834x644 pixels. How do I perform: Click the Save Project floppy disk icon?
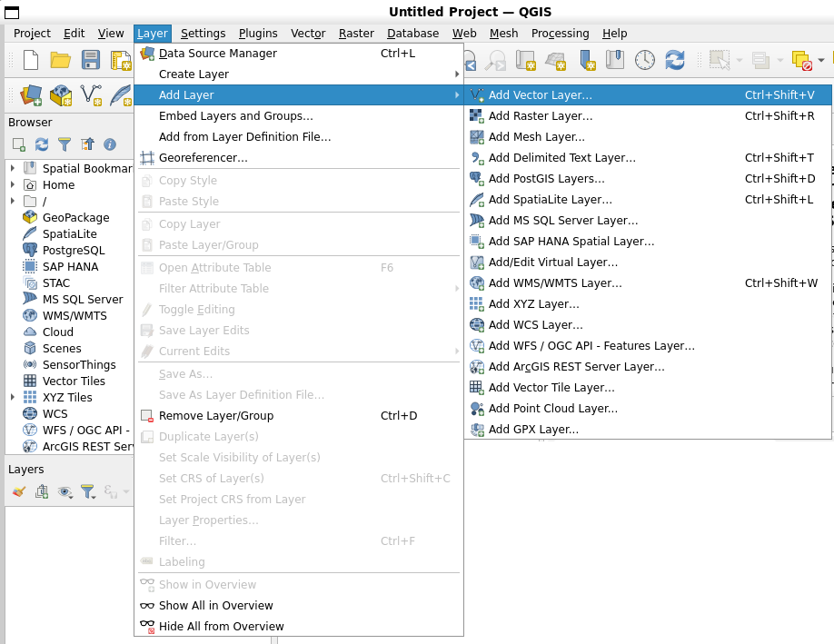91,61
